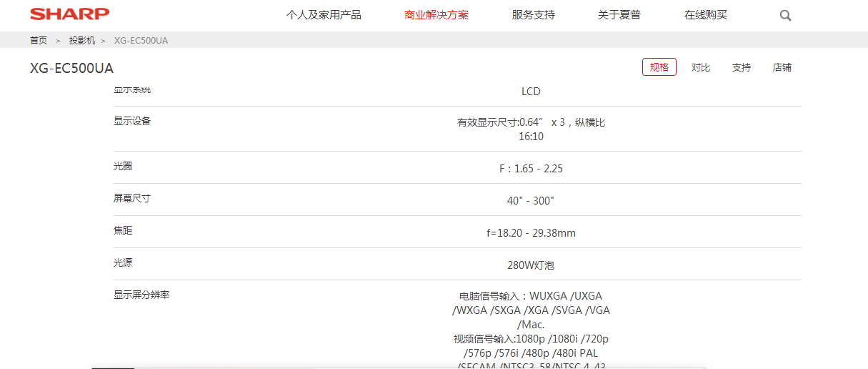This screenshot has height=369, width=868.
Task: Click the 280W灯泡 light source value
Action: (531, 265)
